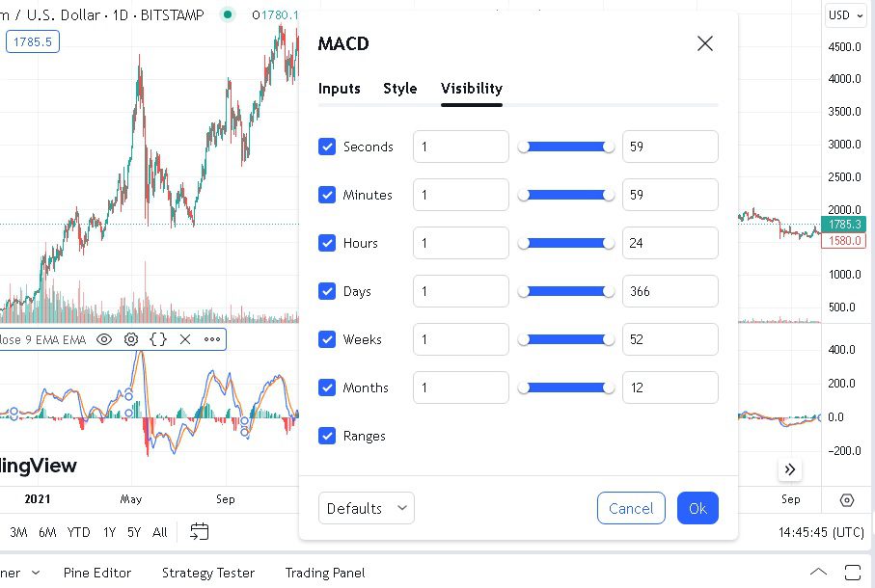Open chart settings gear near time axis
This screenshot has height=588, width=875.
click(x=847, y=500)
